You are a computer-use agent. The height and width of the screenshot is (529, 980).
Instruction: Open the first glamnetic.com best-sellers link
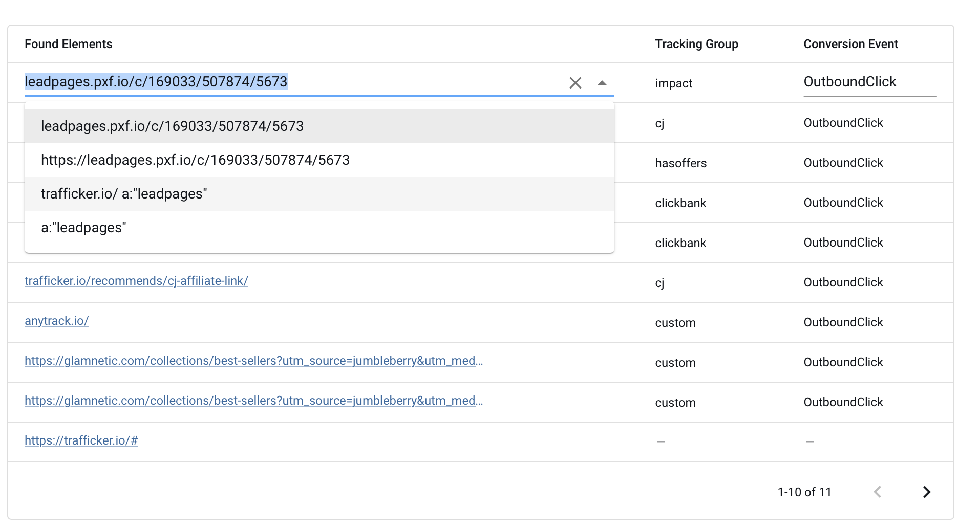pos(254,361)
